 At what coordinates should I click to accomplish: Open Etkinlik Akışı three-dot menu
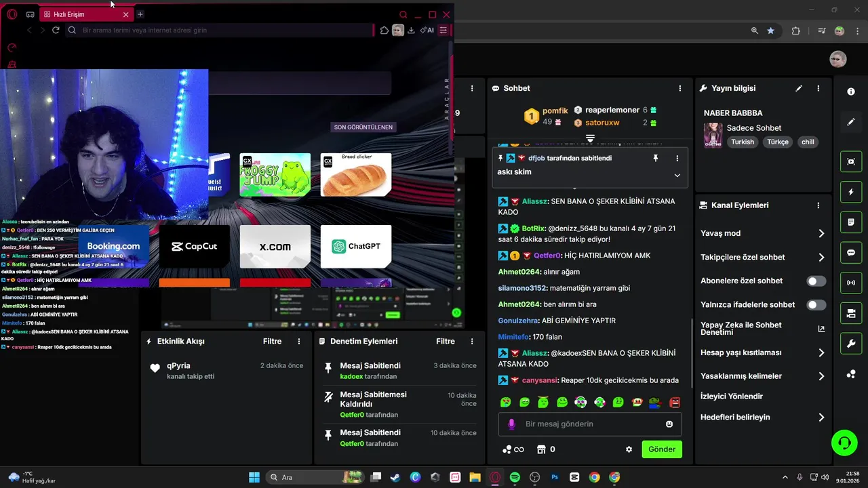pos(299,342)
